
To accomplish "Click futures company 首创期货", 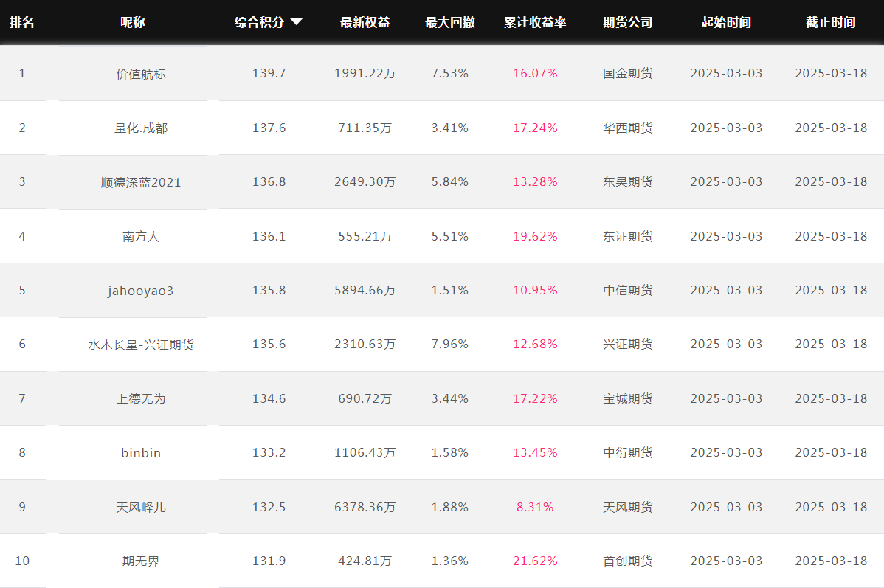I will pyautogui.click(x=627, y=561).
